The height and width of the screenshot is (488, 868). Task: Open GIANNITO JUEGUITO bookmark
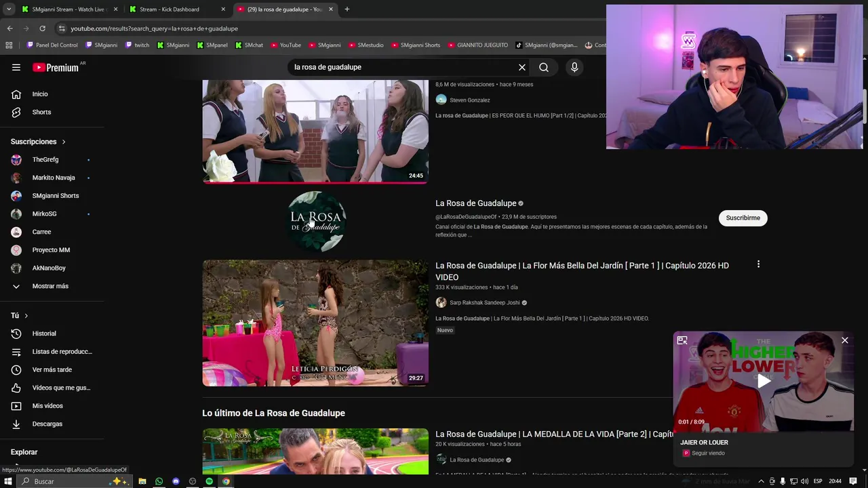(477, 45)
